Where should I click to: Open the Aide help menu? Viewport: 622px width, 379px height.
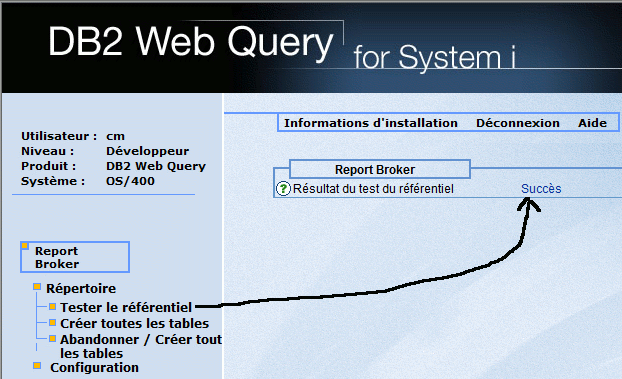point(592,123)
